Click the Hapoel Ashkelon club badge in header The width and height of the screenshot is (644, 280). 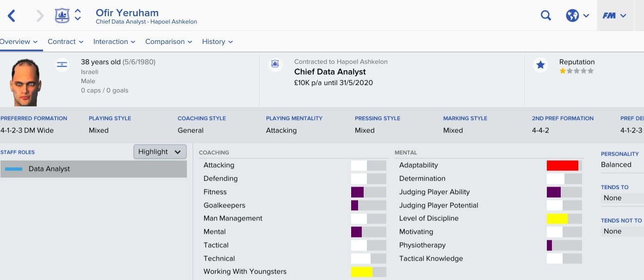pyautogui.click(x=62, y=16)
